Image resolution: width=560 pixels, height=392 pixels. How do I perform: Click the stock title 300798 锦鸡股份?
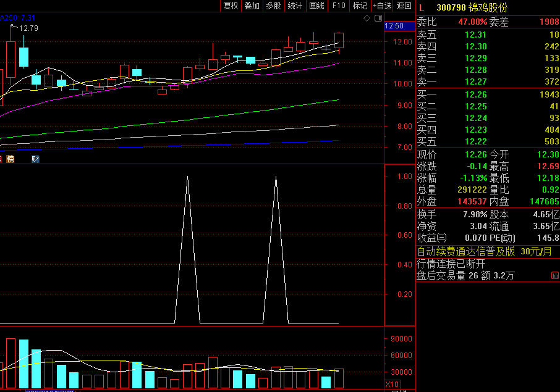click(472, 8)
